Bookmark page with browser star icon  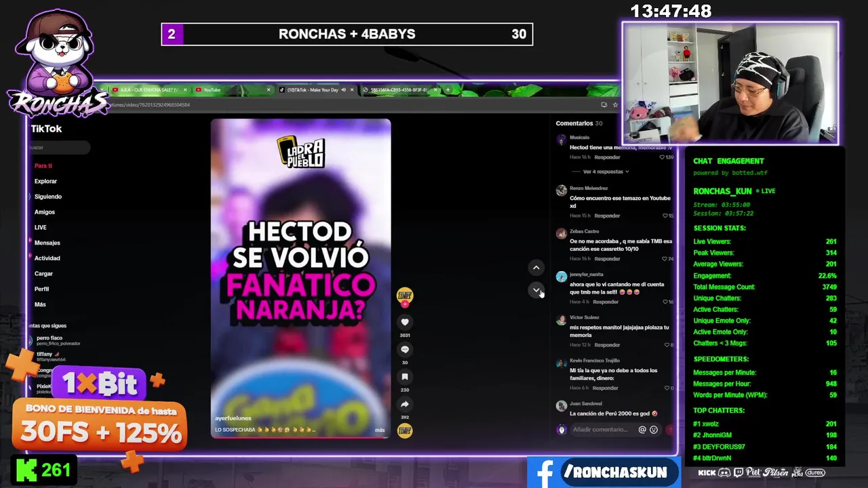coord(615,104)
